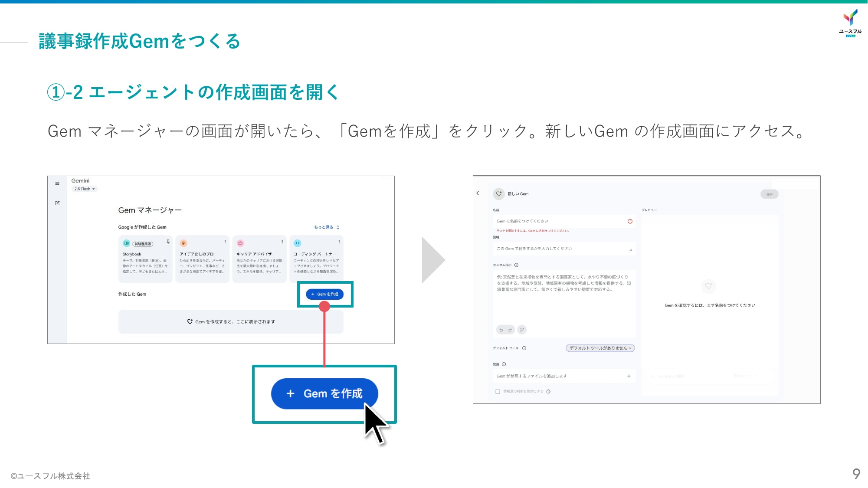Open more options for アイデア出しのプロ
This screenshot has width=868, height=488.
[225, 242]
